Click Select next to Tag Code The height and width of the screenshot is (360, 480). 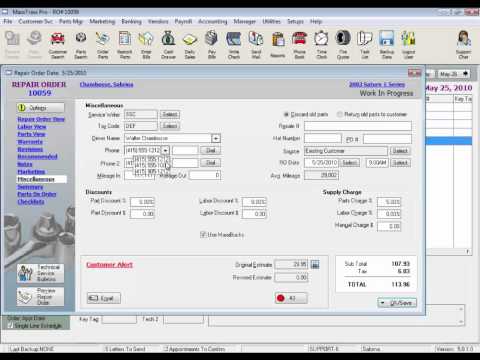(170, 126)
